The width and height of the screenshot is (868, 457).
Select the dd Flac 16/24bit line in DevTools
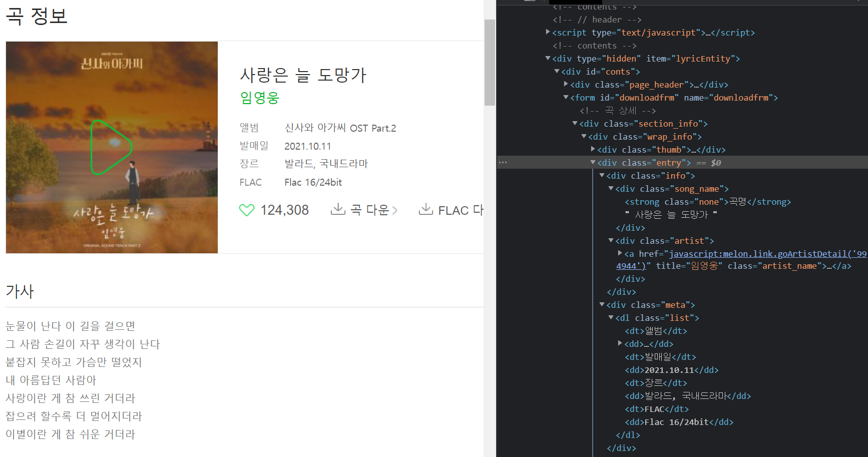(679, 422)
